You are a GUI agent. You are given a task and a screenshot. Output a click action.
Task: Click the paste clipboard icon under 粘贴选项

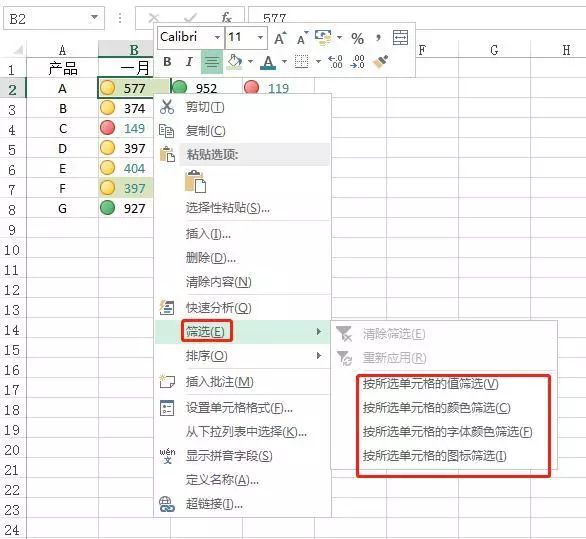[195, 181]
